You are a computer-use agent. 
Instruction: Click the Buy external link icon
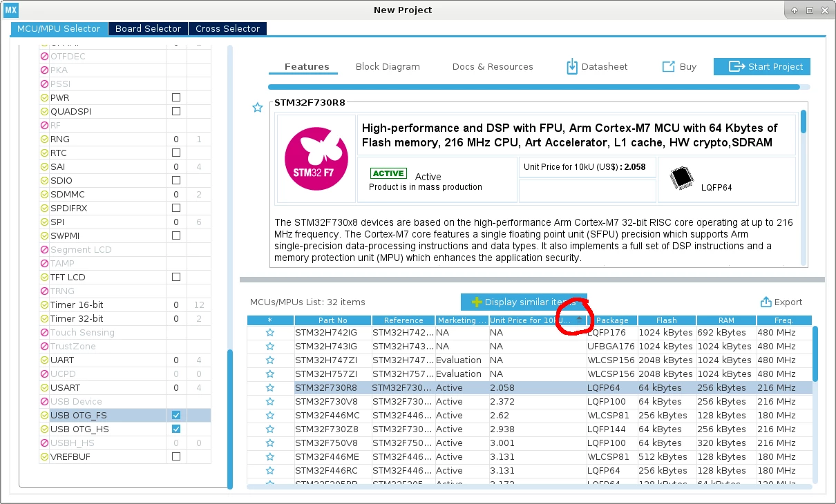668,66
